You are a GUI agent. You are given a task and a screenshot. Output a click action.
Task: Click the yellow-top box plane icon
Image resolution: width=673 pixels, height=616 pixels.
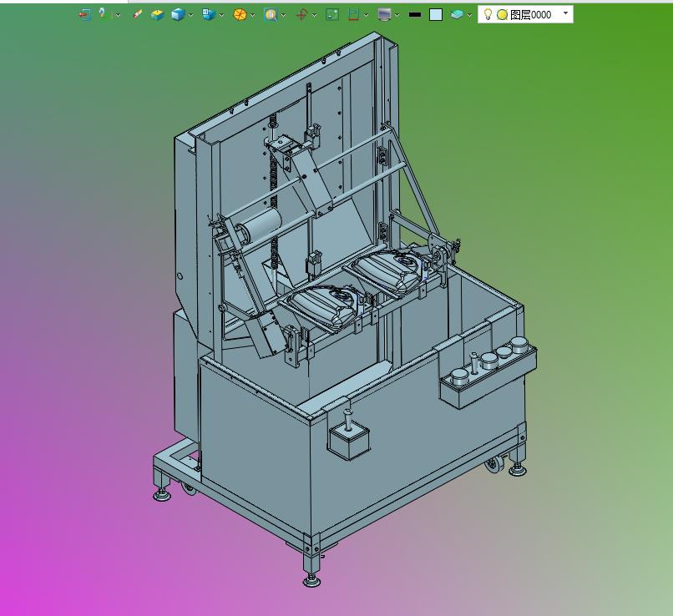pyautogui.click(x=158, y=15)
